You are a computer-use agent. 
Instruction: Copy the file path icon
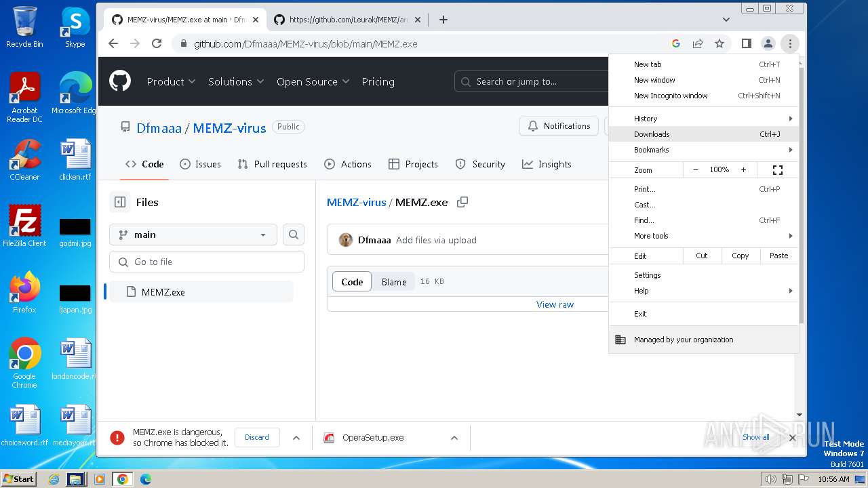pos(462,202)
